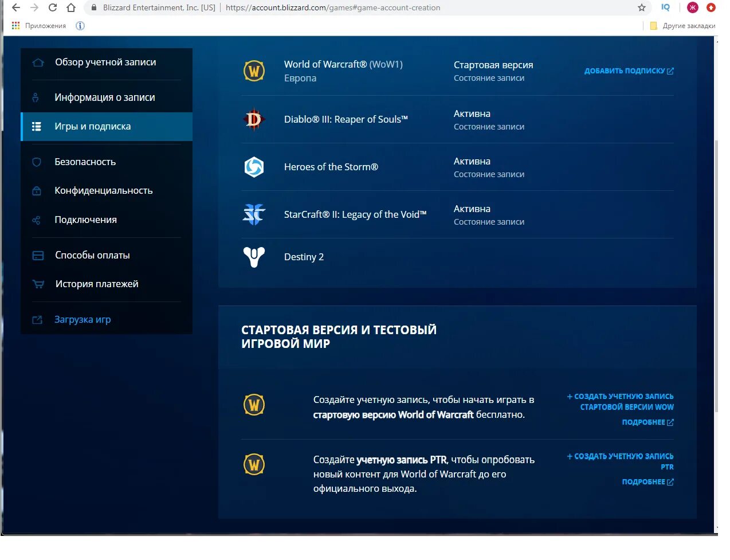Click Добавить подписку for World of Warcraft

tap(629, 71)
